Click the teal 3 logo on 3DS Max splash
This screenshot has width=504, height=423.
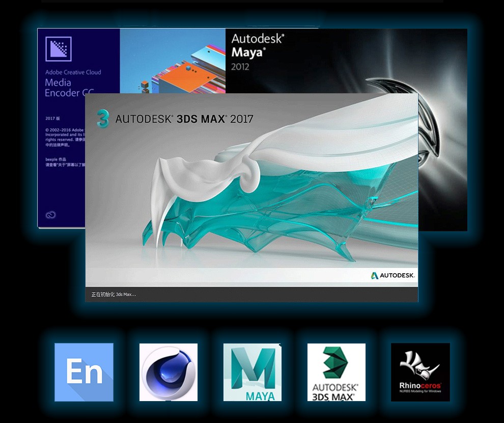point(103,119)
